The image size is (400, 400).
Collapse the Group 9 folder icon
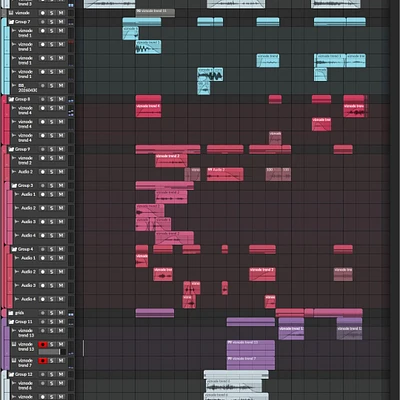(11, 149)
